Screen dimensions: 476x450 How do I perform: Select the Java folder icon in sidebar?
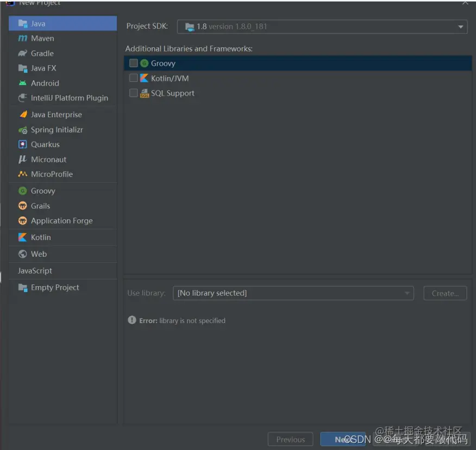pos(23,23)
